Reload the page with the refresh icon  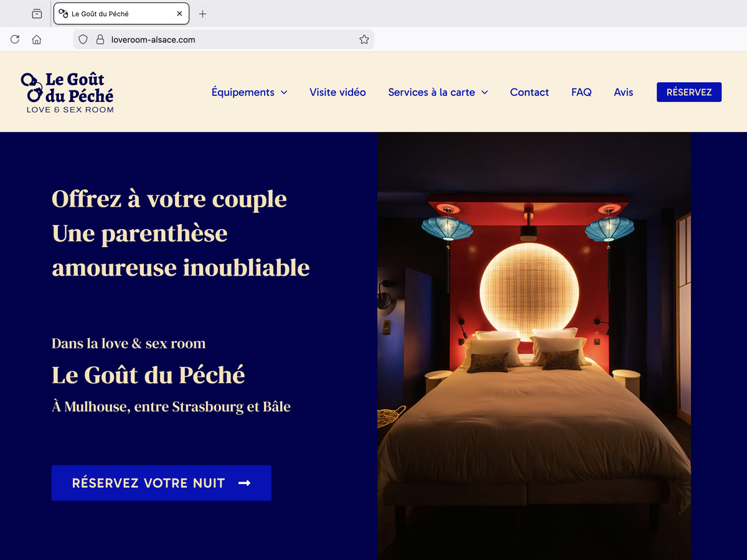tap(15, 39)
